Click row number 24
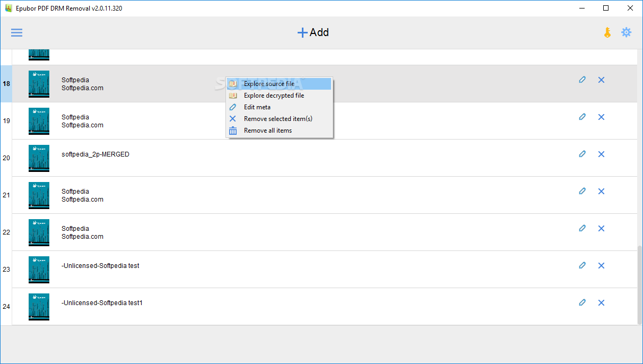 point(6,307)
